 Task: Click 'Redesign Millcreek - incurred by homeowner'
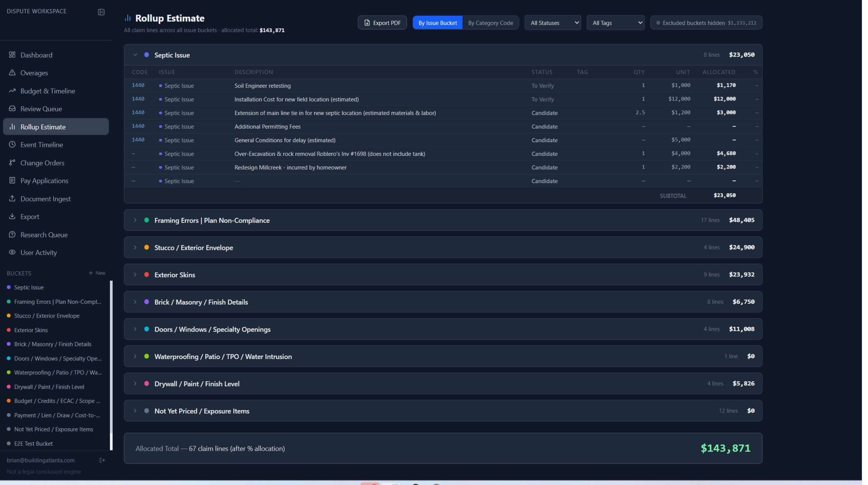[x=290, y=167]
